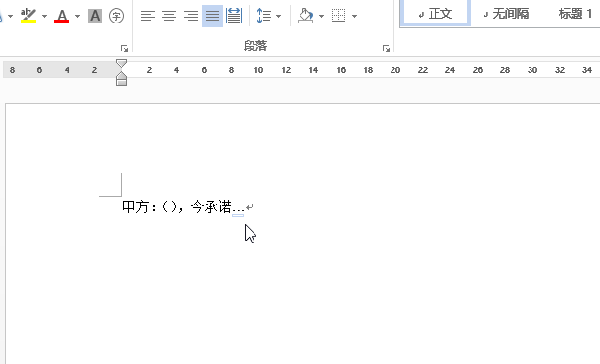Expand line spacing dropdown arrow
The height and width of the screenshot is (364, 600).
click(279, 16)
